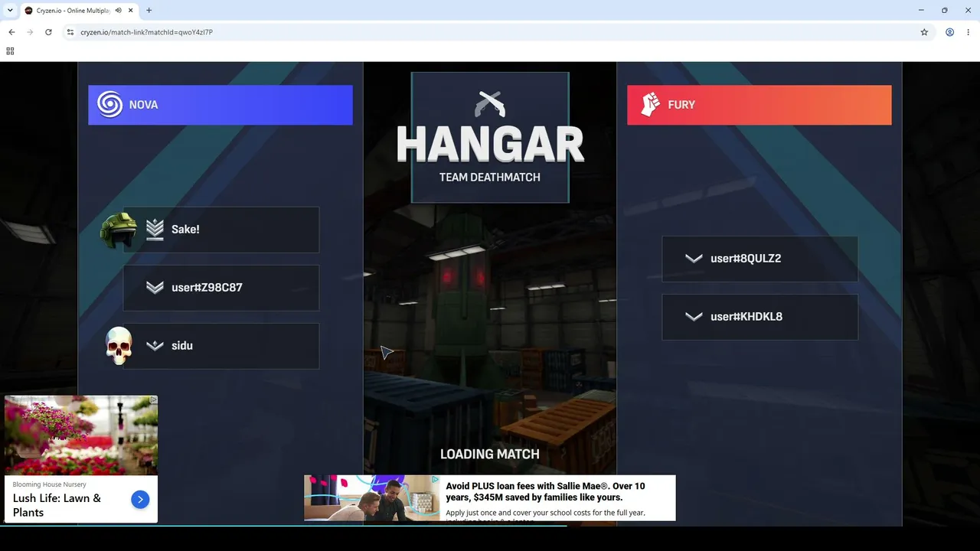Click the FURY team fist icon
Image resolution: width=980 pixels, height=551 pixels.
click(x=650, y=105)
